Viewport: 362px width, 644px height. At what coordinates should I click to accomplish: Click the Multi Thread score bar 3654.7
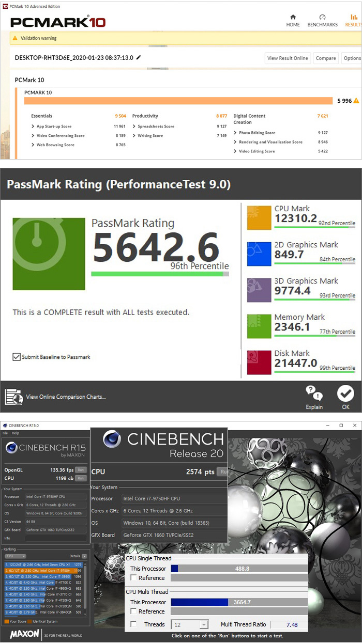coord(239,602)
